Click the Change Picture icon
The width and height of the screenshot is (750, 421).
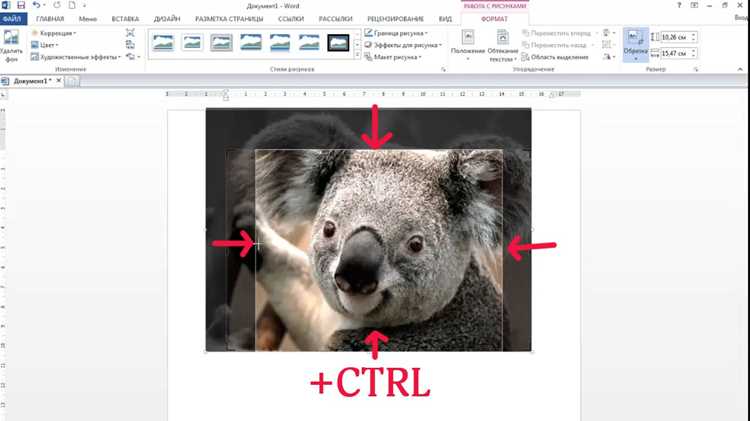tap(130, 45)
